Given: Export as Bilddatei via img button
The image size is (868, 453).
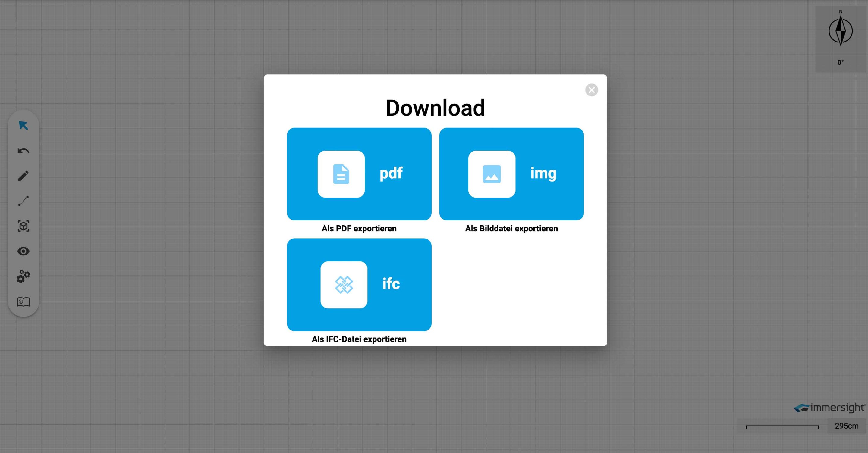Looking at the screenshot, I should click(511, 174).
